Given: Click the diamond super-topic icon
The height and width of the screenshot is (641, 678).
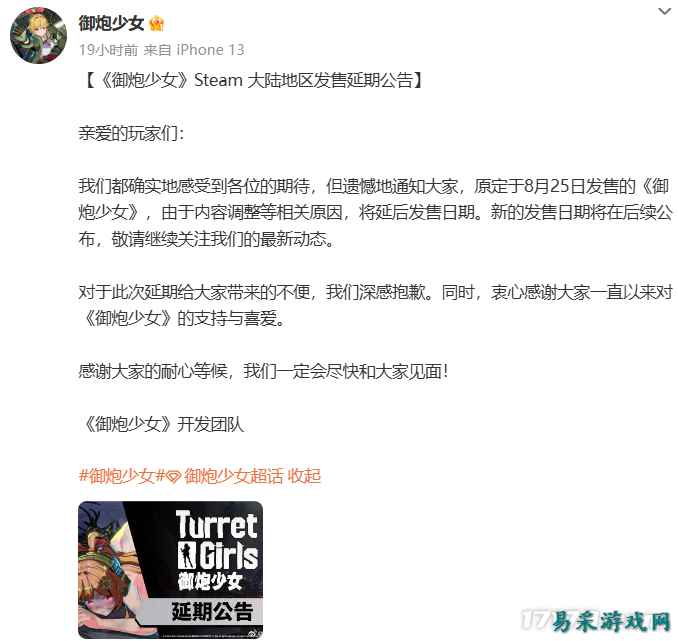Looking at the screenshot, I should click(173, 477).
